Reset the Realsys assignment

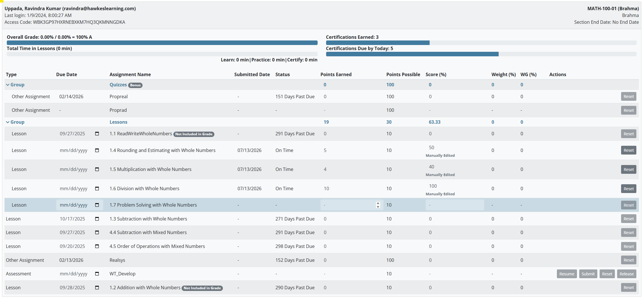tap(628, 260)
